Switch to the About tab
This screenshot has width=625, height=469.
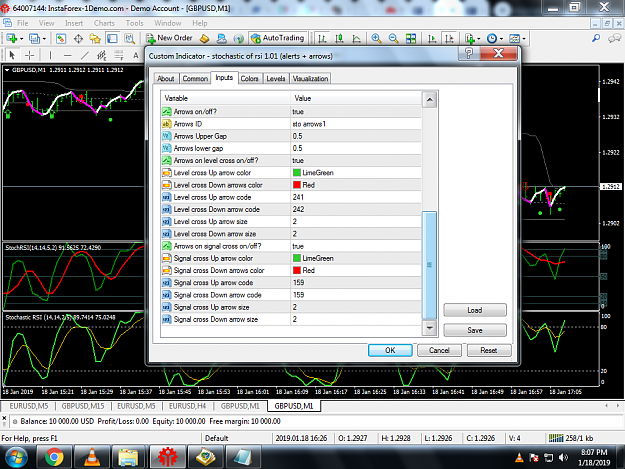click(165, 78)
